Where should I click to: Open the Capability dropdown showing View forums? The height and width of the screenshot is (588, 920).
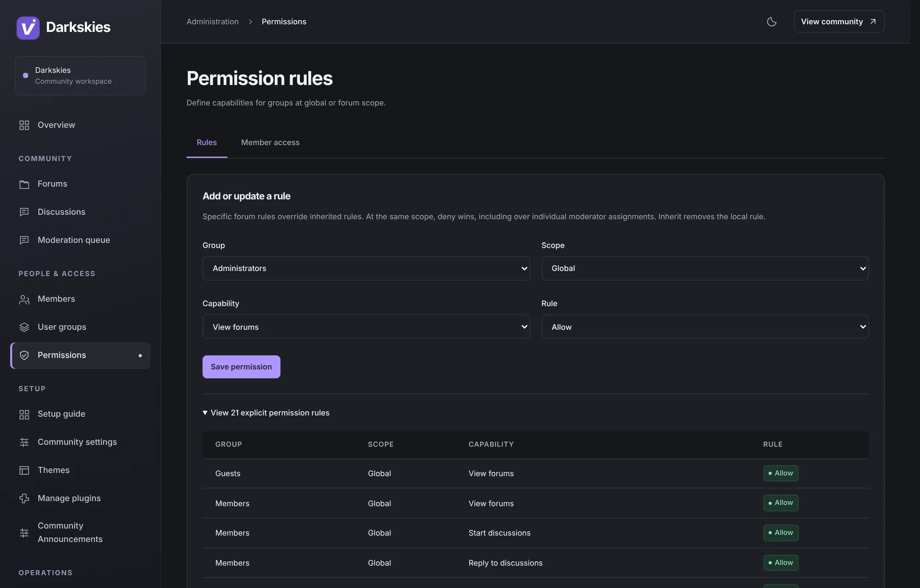pyautogui.click(x=366, y=327)
